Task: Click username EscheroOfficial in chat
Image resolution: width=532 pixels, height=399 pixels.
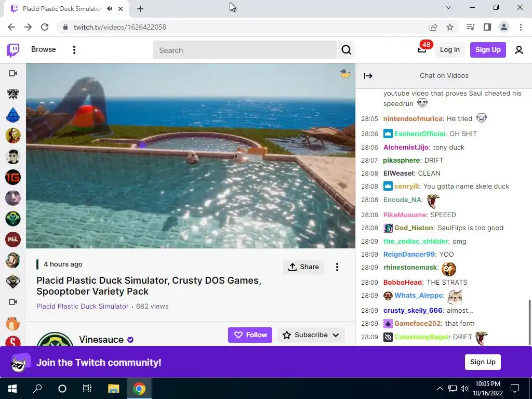Action: coord(420,134)
